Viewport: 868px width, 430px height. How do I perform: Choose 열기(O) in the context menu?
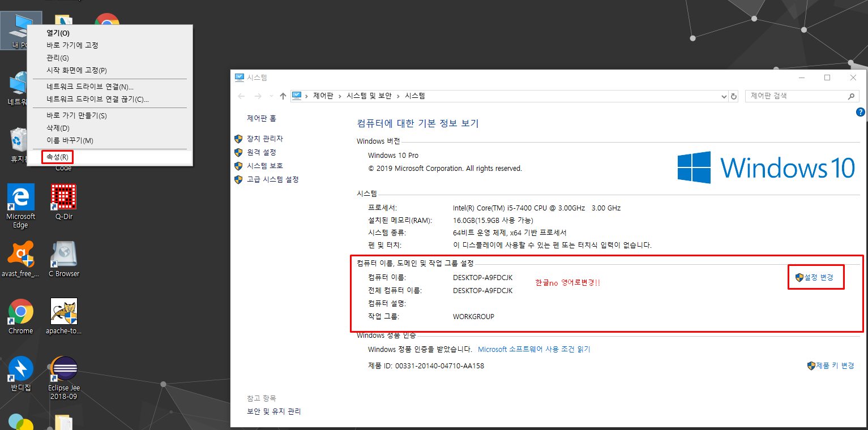click(110, 33)
